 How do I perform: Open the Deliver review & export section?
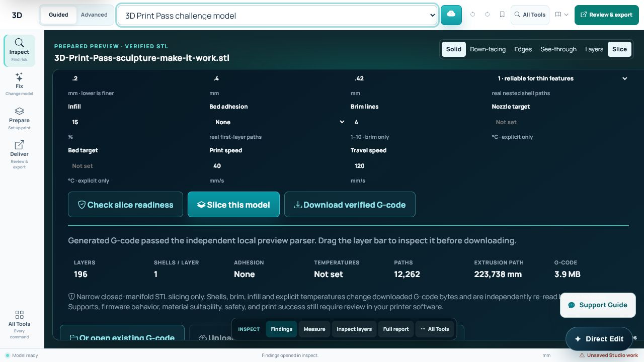click(19, 155)
